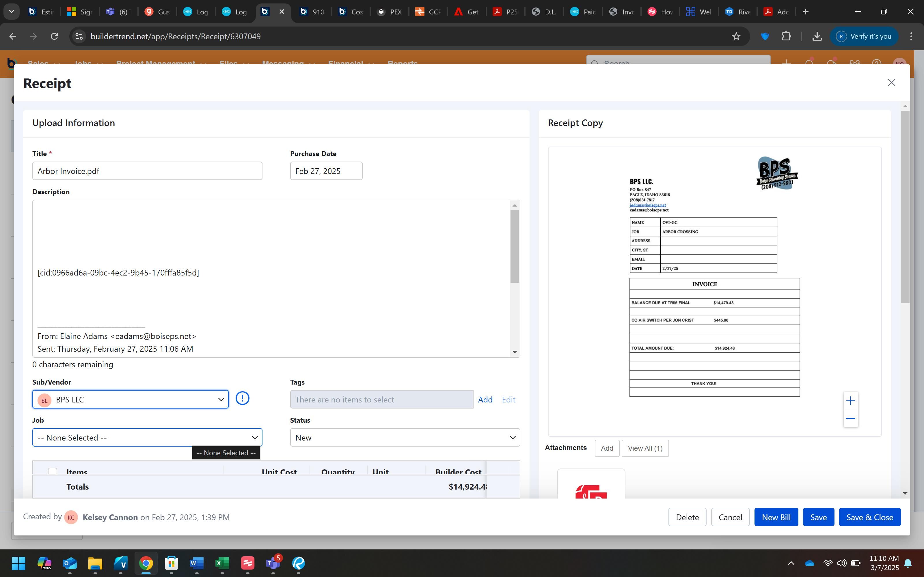
Task: Click the New Bill button
Action: (x=776, y=517)
